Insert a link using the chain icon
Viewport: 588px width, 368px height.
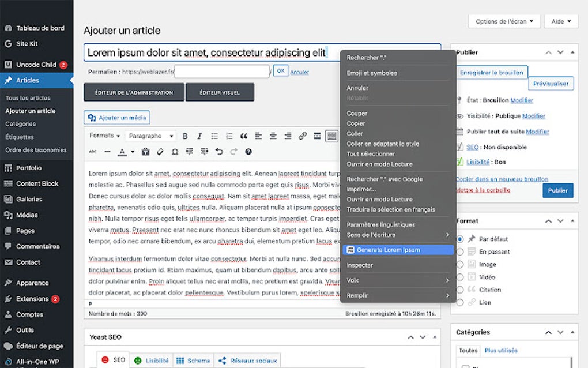pyautogui.click(x=301, y=136)
